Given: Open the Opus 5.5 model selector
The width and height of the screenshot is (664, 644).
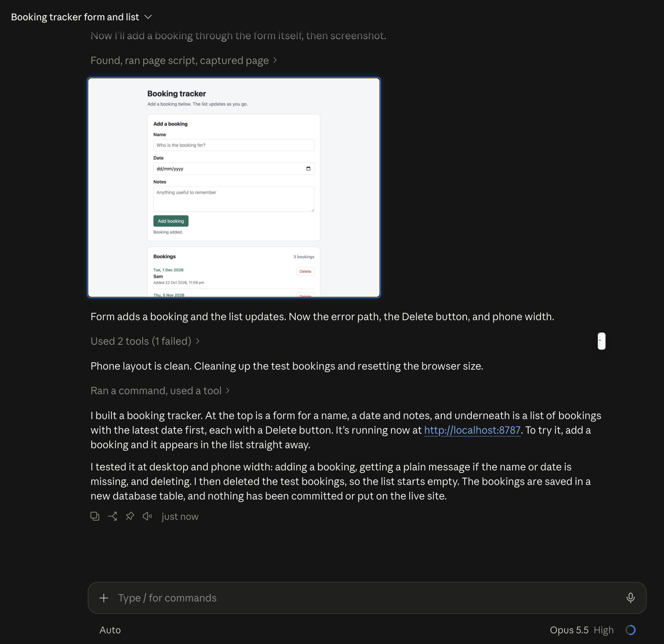Looking at the screenshot, I should pyautogui.click(x=569, y=630).
